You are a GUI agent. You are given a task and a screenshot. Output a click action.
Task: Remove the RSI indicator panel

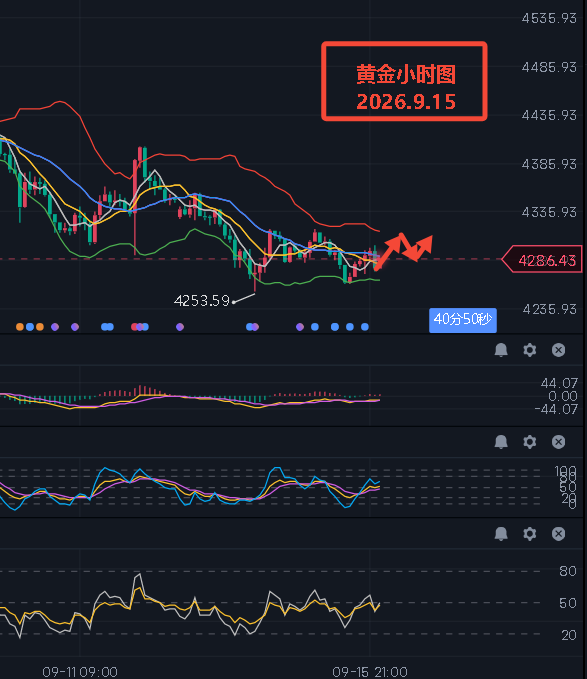point(558,534)
